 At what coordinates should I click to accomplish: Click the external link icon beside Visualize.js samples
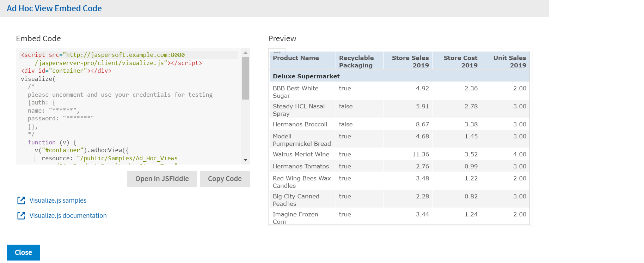click(21, 201)
